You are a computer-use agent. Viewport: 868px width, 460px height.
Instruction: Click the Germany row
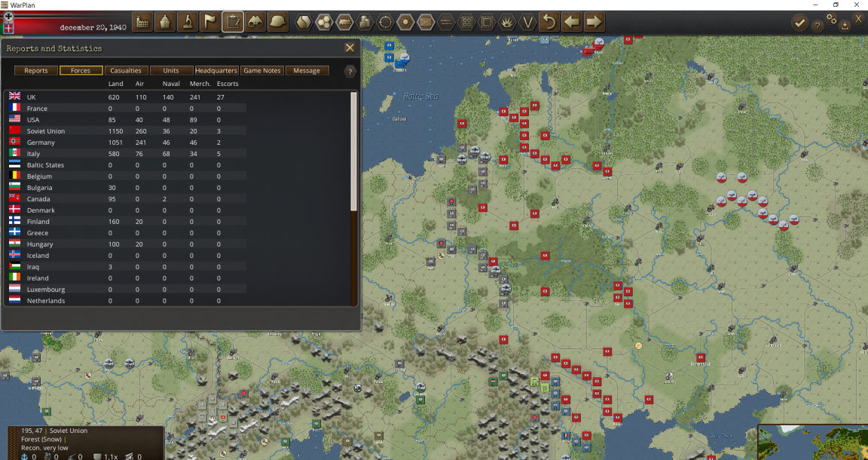[x=127, y=143]
